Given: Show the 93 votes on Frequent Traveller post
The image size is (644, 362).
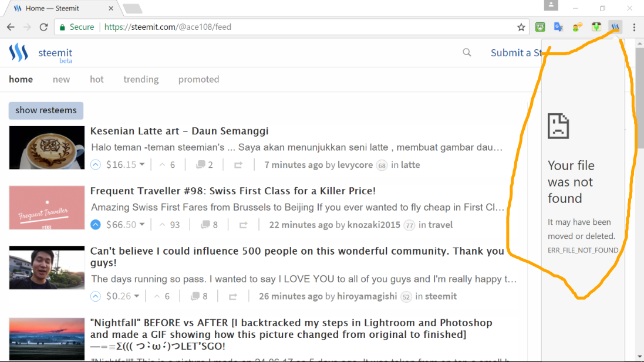Looking at the screenshot, I should 170,225.
